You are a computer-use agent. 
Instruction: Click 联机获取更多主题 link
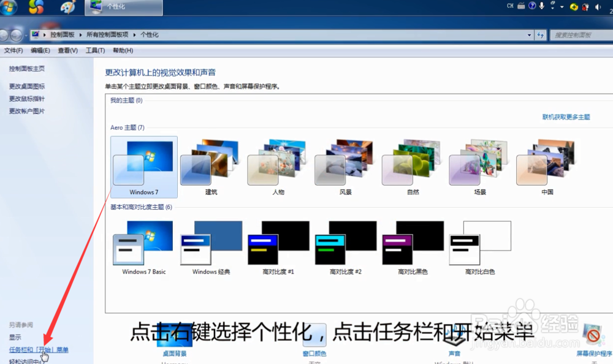click(x=566, y=117)
